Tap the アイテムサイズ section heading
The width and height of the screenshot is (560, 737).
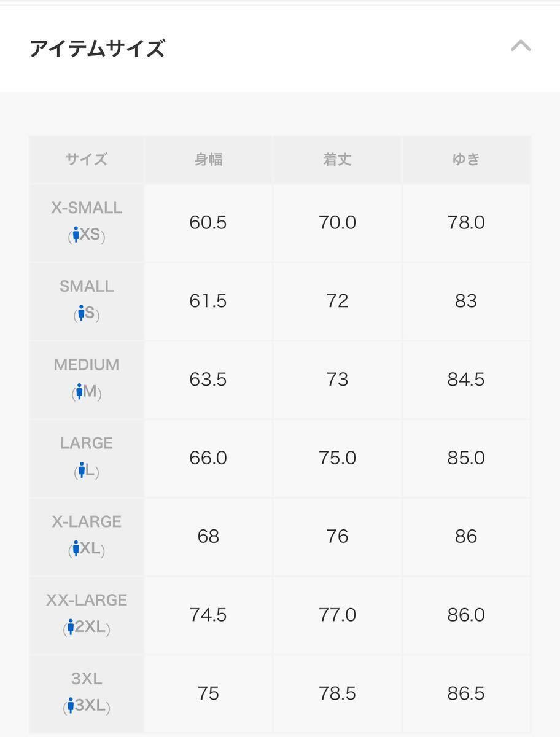(x=97, y=48)
